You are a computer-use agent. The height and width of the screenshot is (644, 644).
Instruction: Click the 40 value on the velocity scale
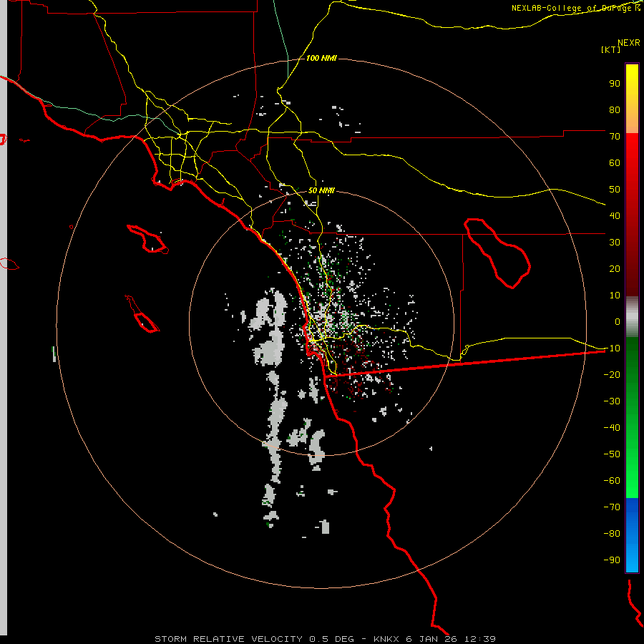(615, 215)
